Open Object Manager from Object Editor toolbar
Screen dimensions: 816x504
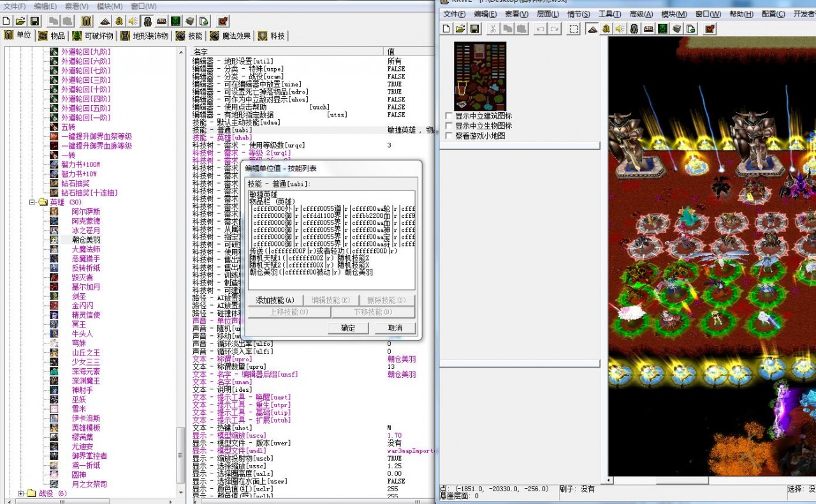189,21
